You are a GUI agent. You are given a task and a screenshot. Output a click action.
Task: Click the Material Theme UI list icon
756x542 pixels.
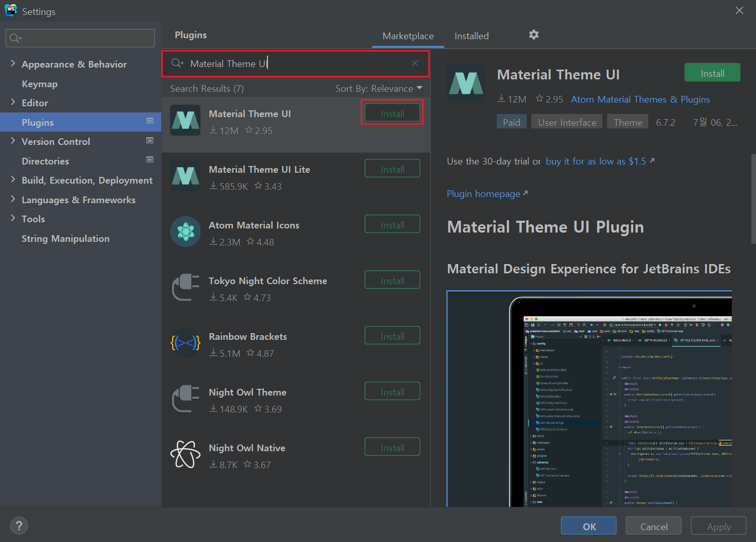(186, 120)
